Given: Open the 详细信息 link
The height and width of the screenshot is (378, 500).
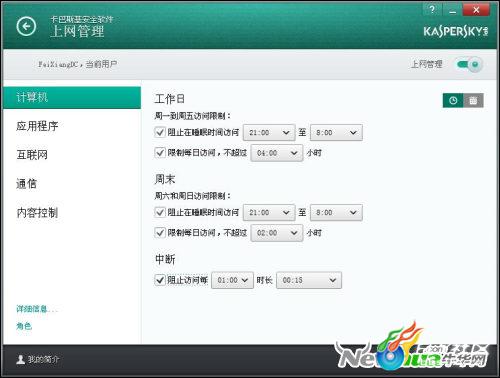Looking at the screenshot, I should (37, 309).
